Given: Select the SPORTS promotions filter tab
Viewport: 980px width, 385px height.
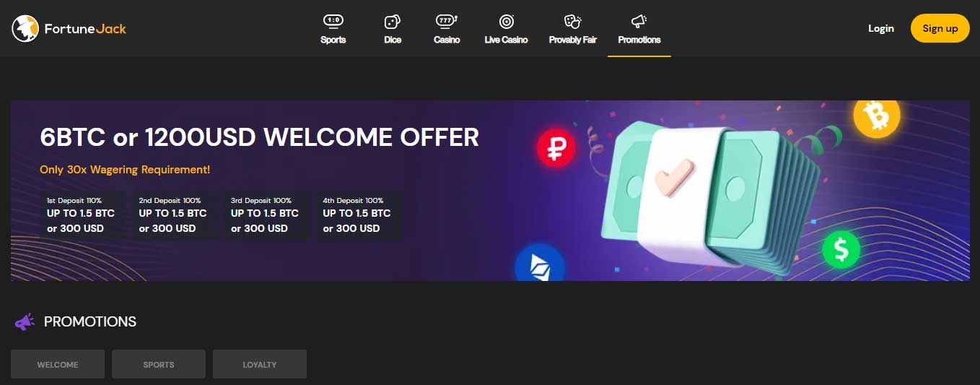Looking at the screenshot, I should [159, 365].
